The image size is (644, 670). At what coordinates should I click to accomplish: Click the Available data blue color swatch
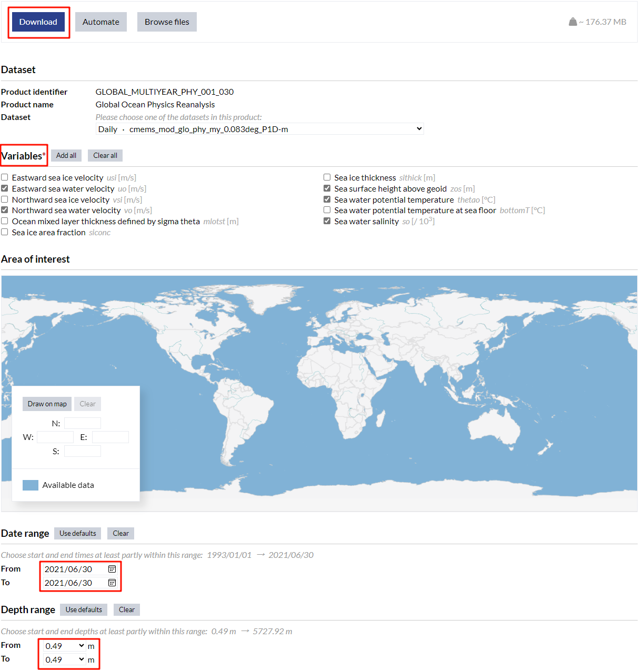pyautogui.click(x=31, y=485)
